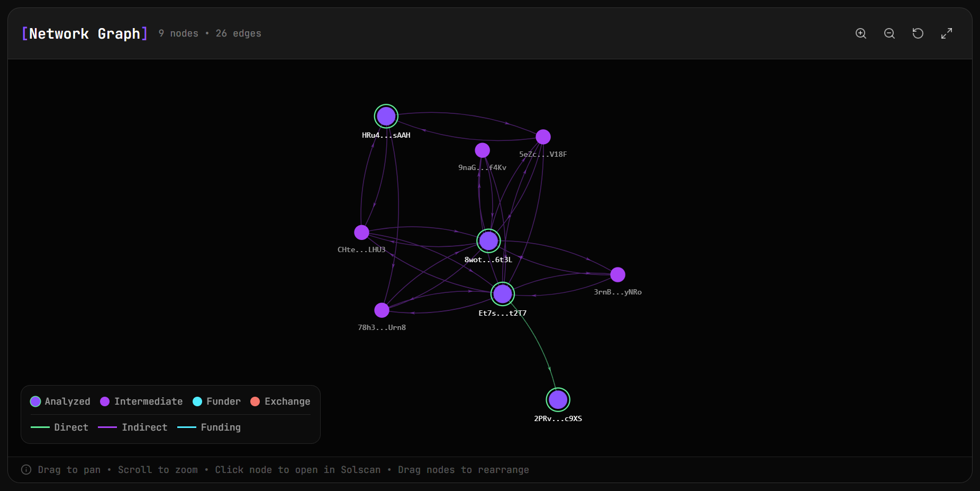Select the Funder legend dot
This screenshot has width=980, height=491.
point(198,401)
